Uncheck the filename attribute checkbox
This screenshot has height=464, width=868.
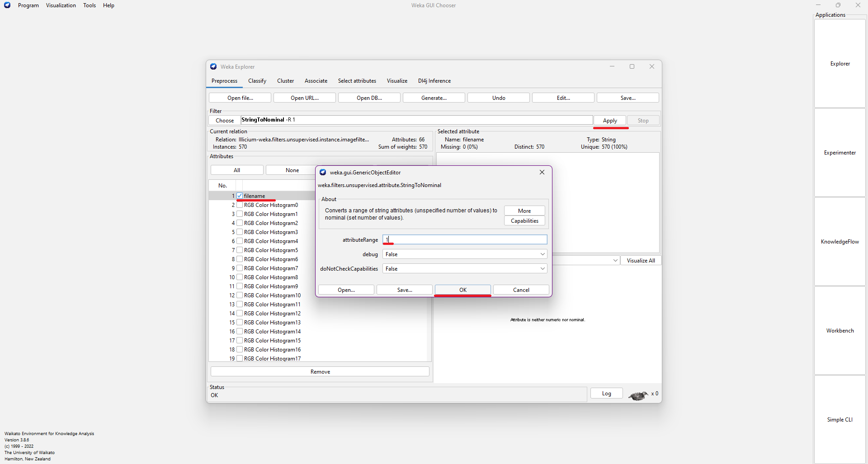(240, 196)
